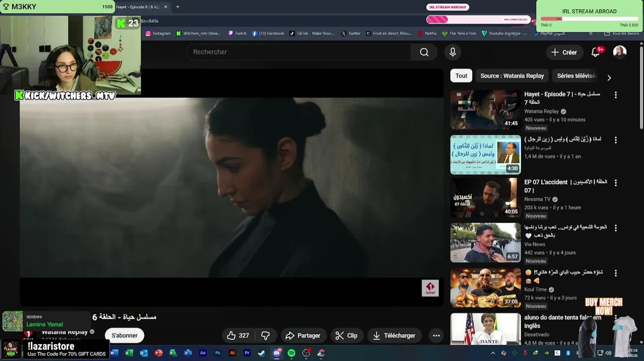Open The New eToro bookmark
Screen dimensions: 644x361
[459, 34]
